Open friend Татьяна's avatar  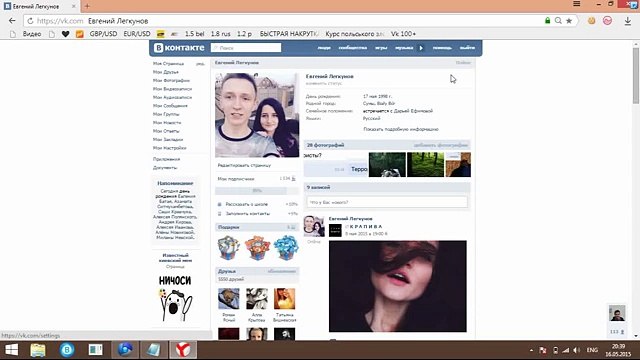[x=284, y=299]
